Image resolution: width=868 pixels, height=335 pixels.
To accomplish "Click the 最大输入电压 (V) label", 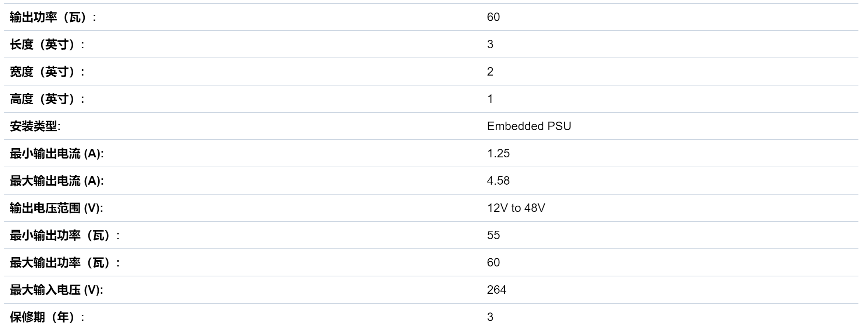I will 56,290.
